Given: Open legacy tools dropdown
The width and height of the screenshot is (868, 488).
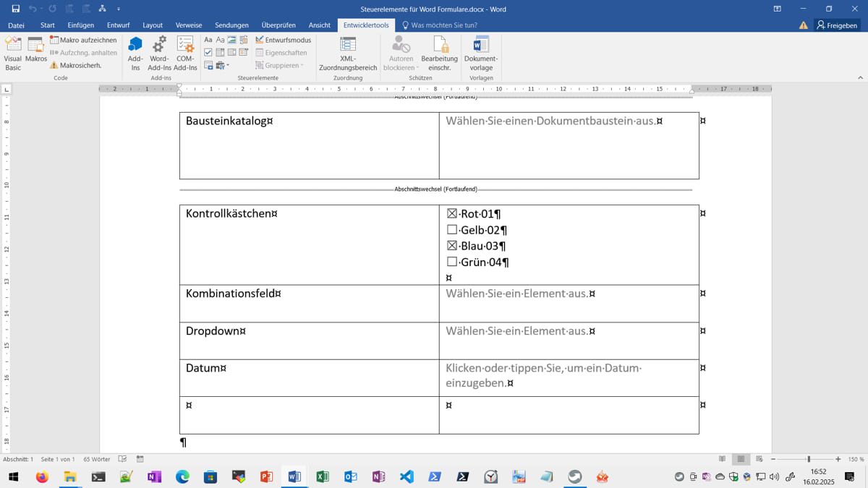Looking at the screenshot, I should pos(222,65).
